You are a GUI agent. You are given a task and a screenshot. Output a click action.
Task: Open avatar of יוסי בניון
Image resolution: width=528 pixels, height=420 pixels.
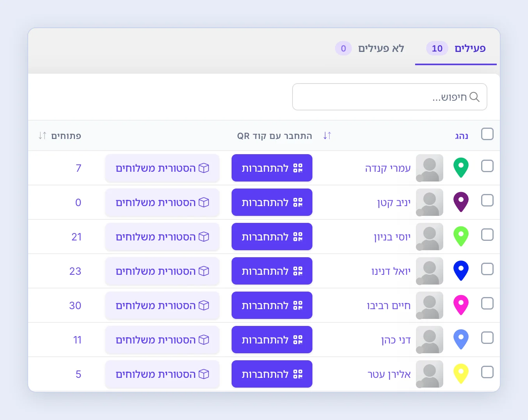[x=430, y=237]
